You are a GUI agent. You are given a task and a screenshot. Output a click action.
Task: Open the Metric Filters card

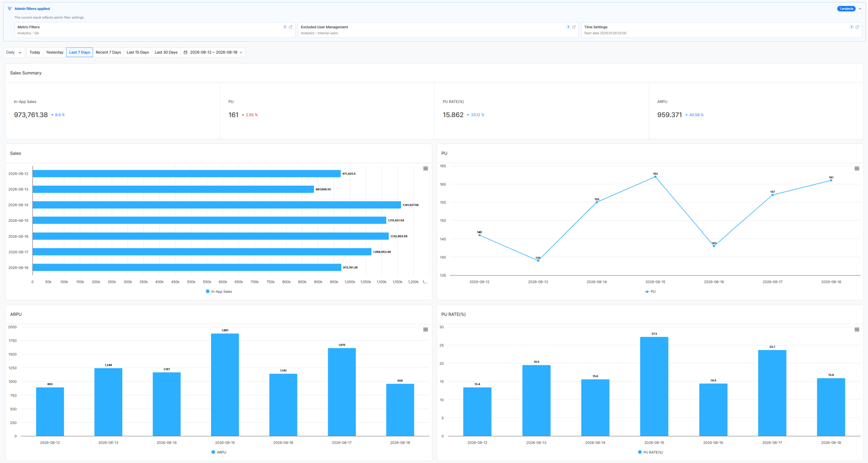(155, 30)
